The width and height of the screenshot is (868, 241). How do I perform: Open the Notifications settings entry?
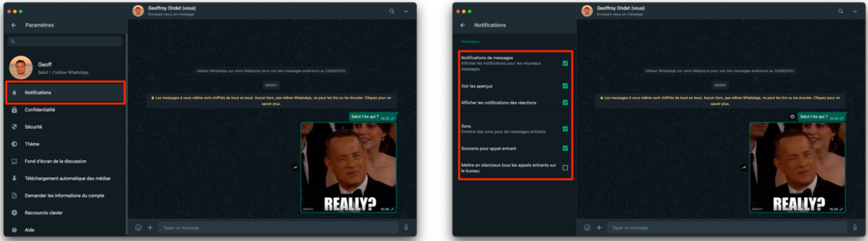[65, 92]
